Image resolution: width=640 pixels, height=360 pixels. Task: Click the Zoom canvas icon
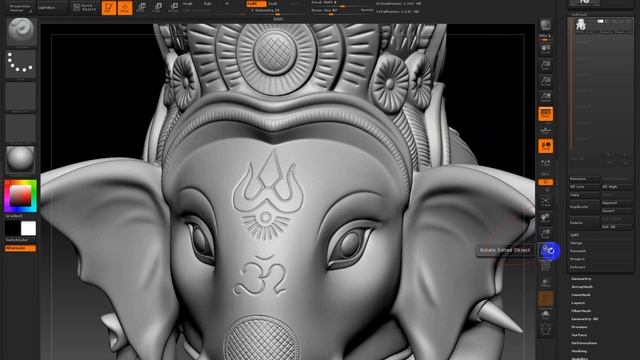point(545,65)
